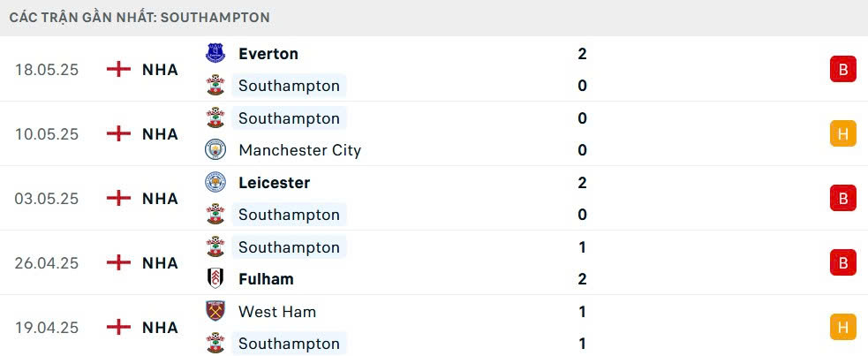
Task: Click the red B badge for Everton match
Action: [842, 69]
